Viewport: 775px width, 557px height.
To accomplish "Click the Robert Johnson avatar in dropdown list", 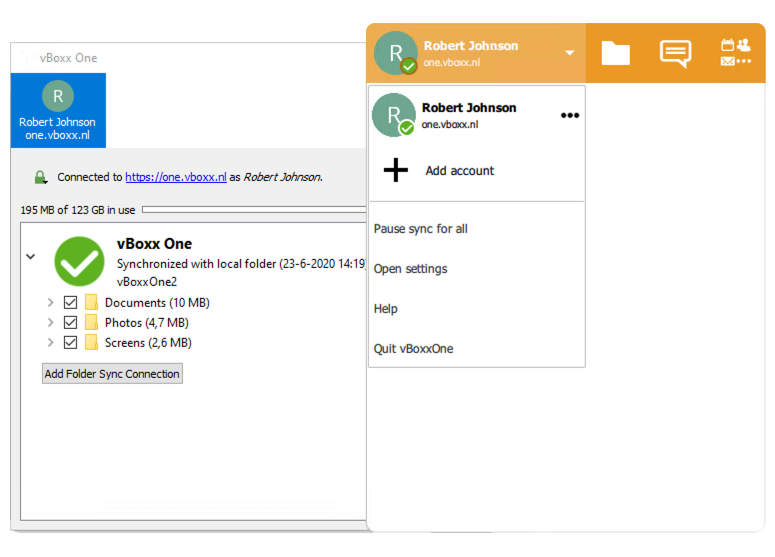I will [393, 115].
